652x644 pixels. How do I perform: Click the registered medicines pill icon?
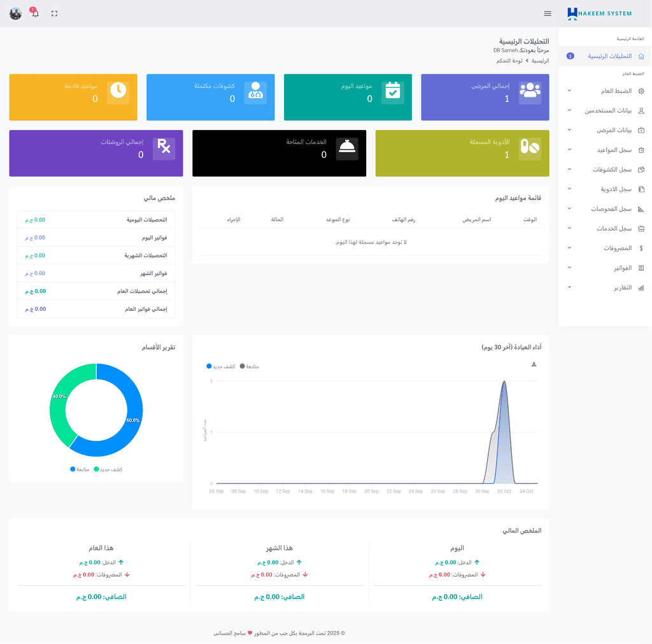click(530, 148)
